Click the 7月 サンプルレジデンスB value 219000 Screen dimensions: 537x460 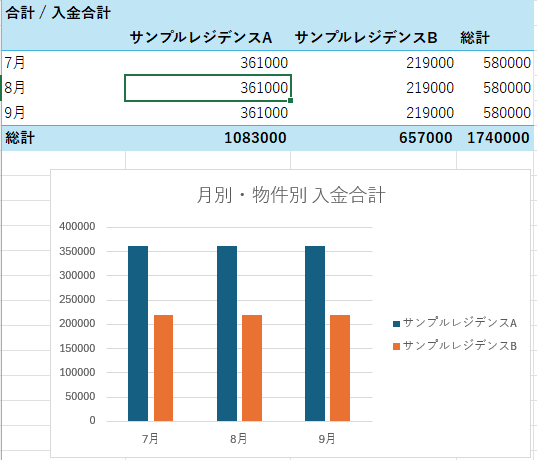[x=430, y=63]
